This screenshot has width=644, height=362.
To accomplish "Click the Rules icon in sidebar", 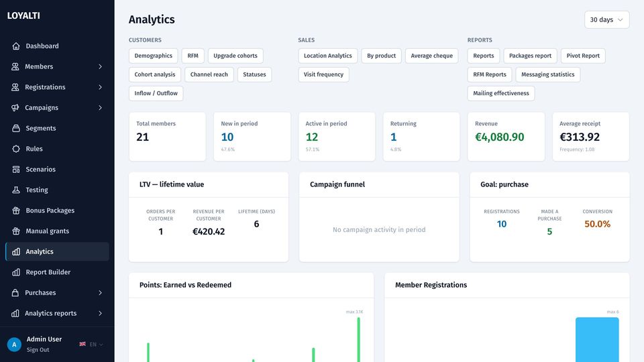I will pos(16,149).
